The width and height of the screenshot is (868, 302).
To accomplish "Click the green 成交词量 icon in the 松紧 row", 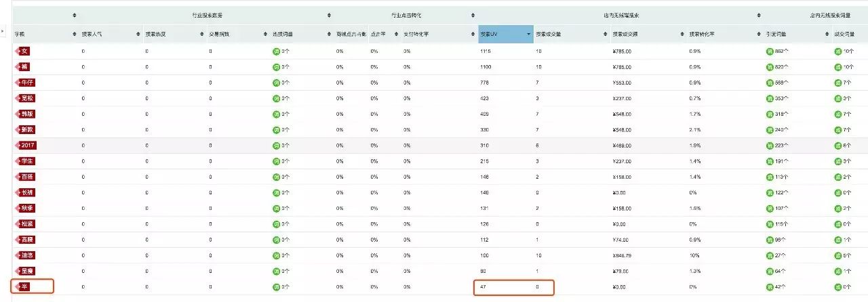I will point(838,224).
